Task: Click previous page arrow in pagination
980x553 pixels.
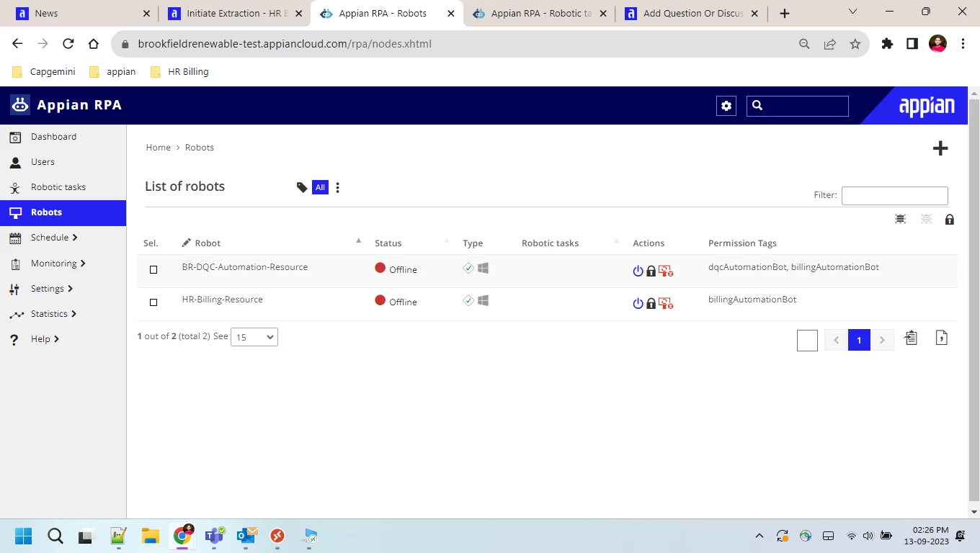Action: [836, 341]
